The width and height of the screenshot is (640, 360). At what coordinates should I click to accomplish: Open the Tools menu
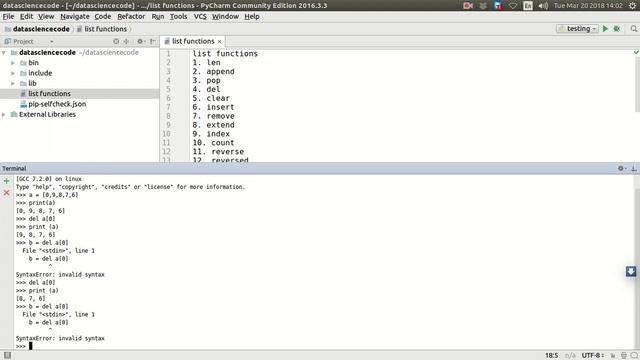coord(178,16)
